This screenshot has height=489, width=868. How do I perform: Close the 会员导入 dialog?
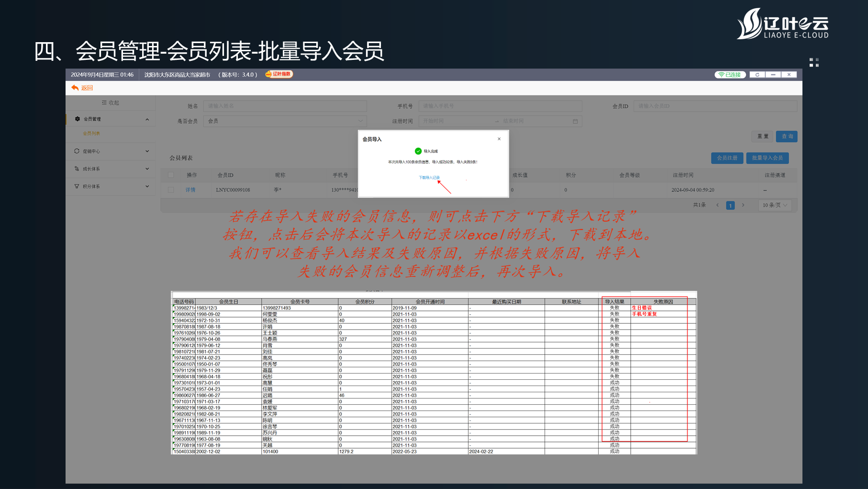click(x=499, y=139)
